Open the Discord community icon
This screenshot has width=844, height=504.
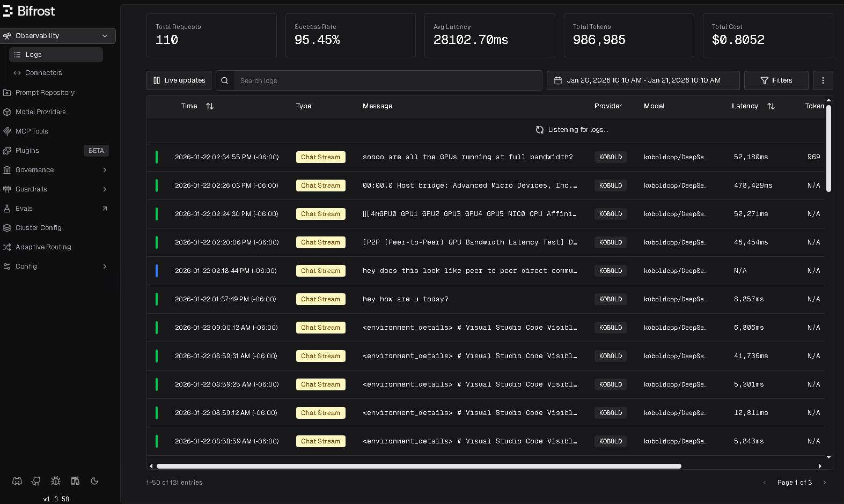pyautogui.click(x=17, y=481)
